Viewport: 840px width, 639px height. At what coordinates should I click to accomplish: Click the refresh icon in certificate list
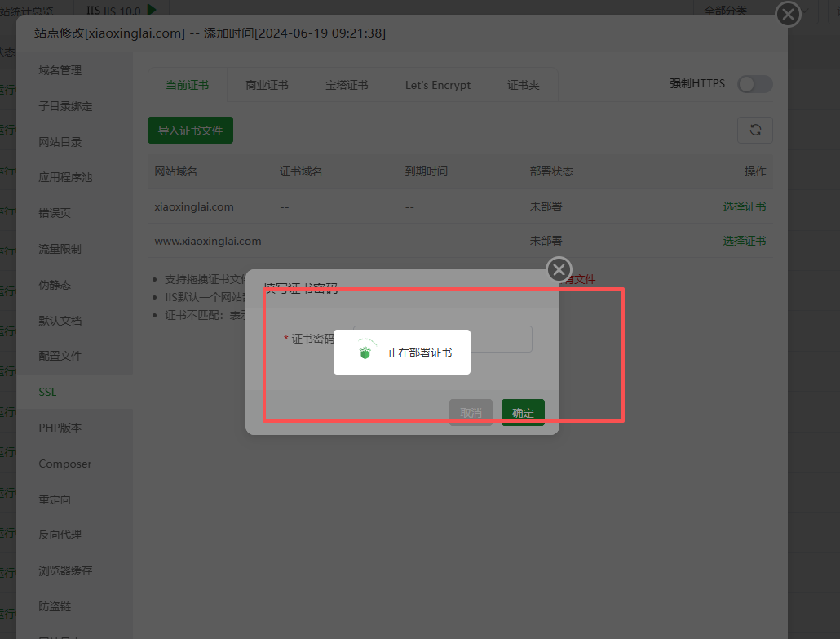pyautogui.click(x=754, y=130)
